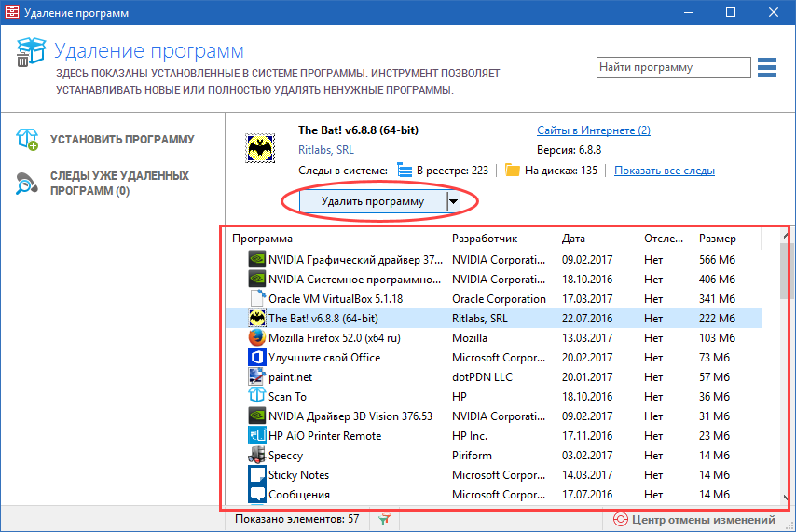The height and width of the screenshot is (532, 796).
Task: Click The Bat! icon in the list
Action: (257, 319)
